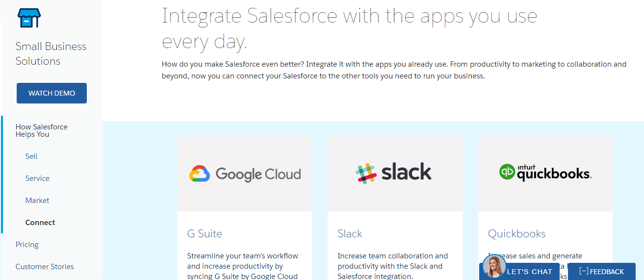Click the WATCH DEMO button
Screen dimensions: 644x280
pyautogui.click(x=52, y=93)
